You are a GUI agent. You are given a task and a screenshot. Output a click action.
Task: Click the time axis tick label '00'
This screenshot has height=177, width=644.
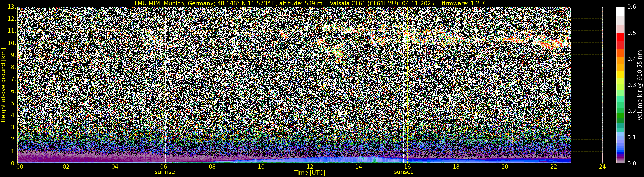20,167
